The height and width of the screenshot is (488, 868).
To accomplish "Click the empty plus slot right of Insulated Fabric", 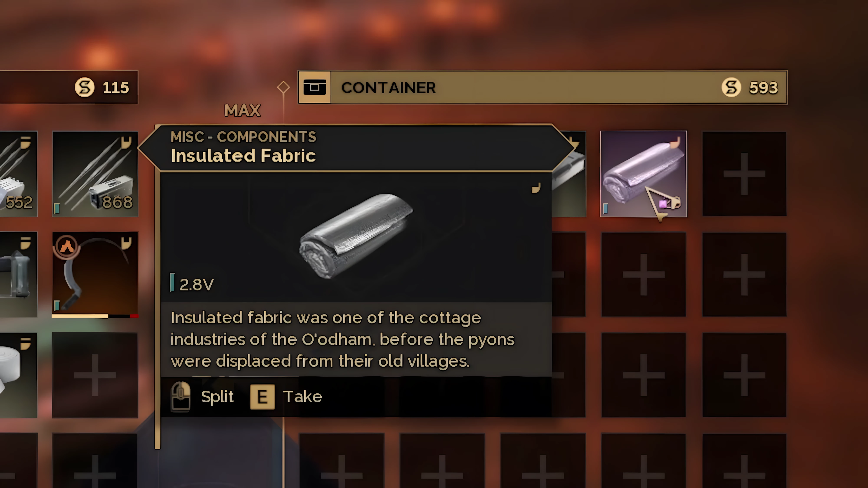I will pyautogui.click(x=744, y=174).
